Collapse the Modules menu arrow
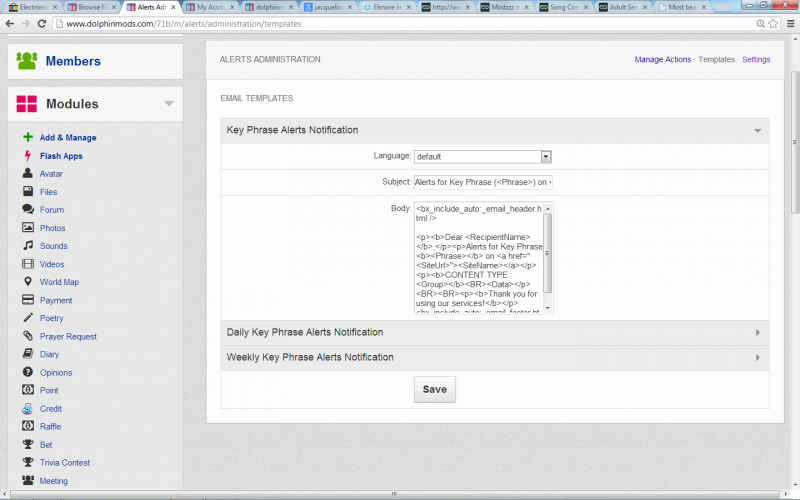800x500 pixels. click(x=169, y=104)
